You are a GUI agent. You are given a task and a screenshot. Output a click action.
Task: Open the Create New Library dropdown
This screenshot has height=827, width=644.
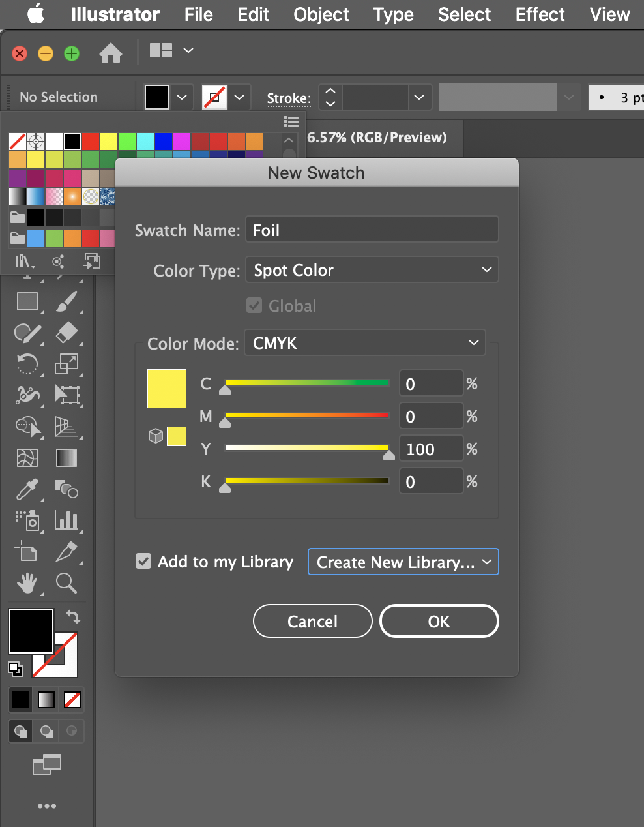403,562
